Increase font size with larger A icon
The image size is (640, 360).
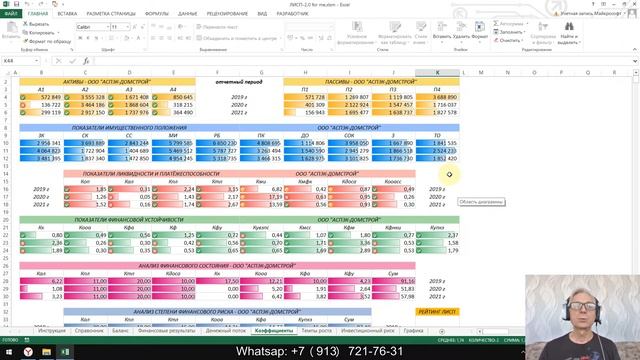tap(135, 27)
